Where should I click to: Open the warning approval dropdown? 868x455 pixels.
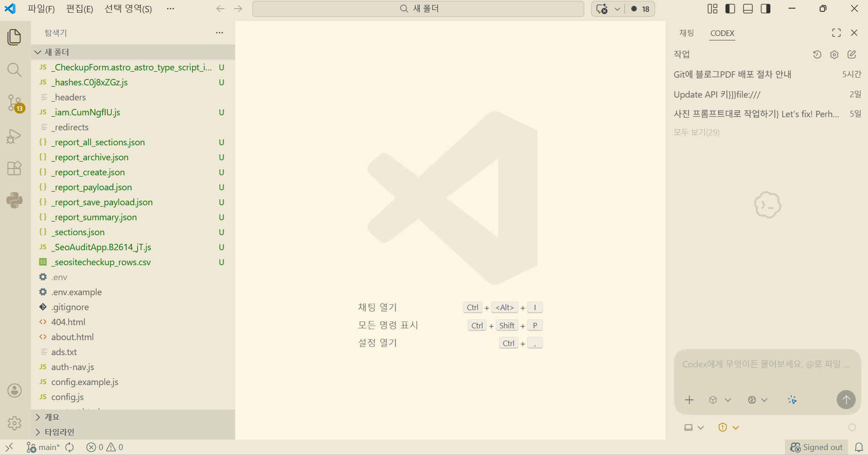(729, 428)
